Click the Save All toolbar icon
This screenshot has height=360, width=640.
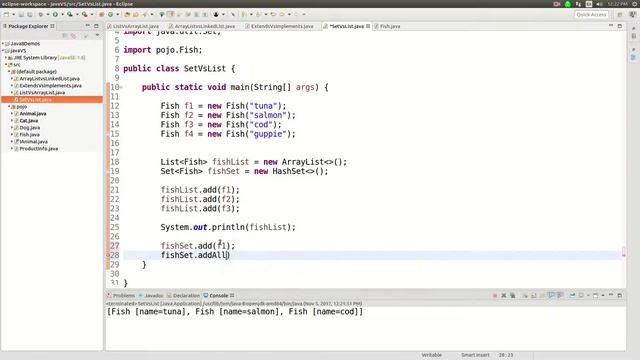pyautogui.click(x=29, y=14)
